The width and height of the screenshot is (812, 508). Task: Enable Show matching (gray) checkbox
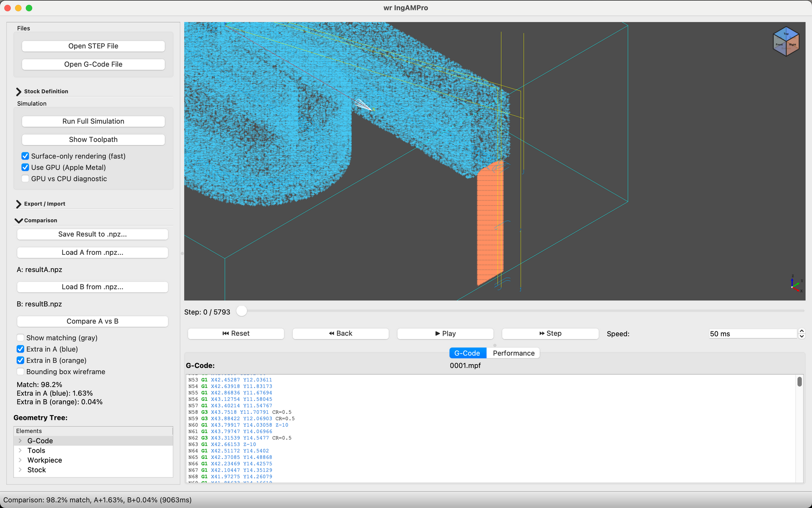[x=20, y=338]
